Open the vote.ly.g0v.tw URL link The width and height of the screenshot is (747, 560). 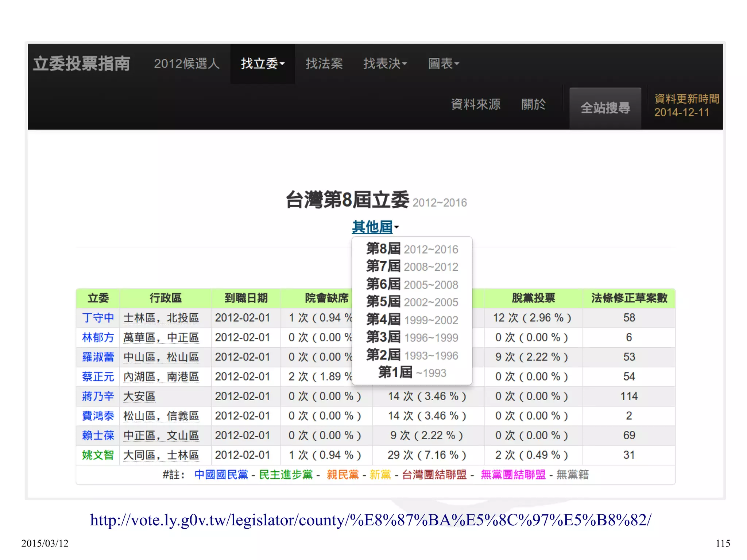click(x=371, y=520)
